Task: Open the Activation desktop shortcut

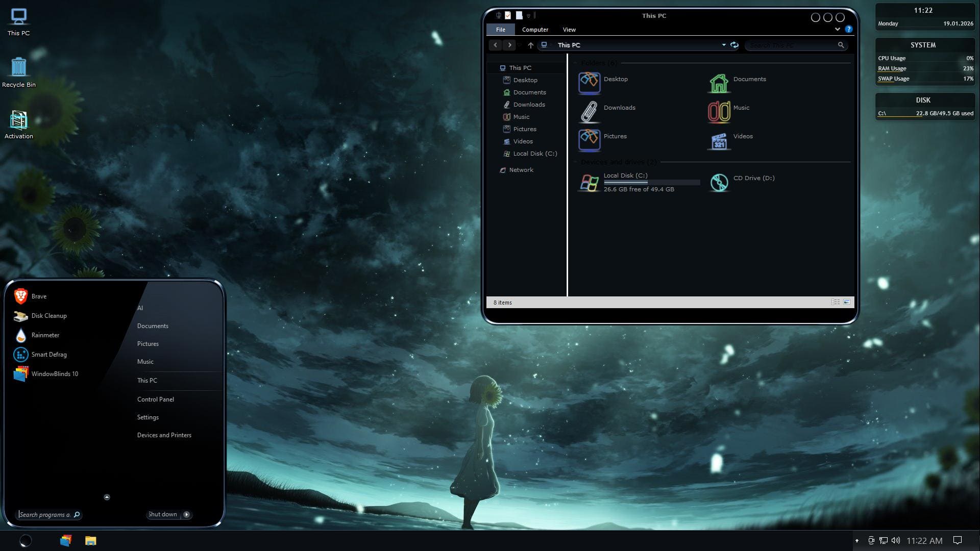Action: 19,124
